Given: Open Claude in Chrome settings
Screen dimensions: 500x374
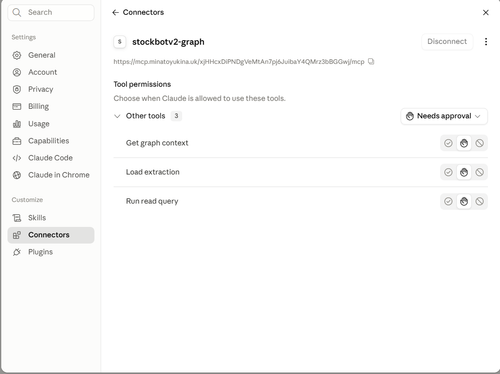Looking at the screenshot, I should pos(51,175).
